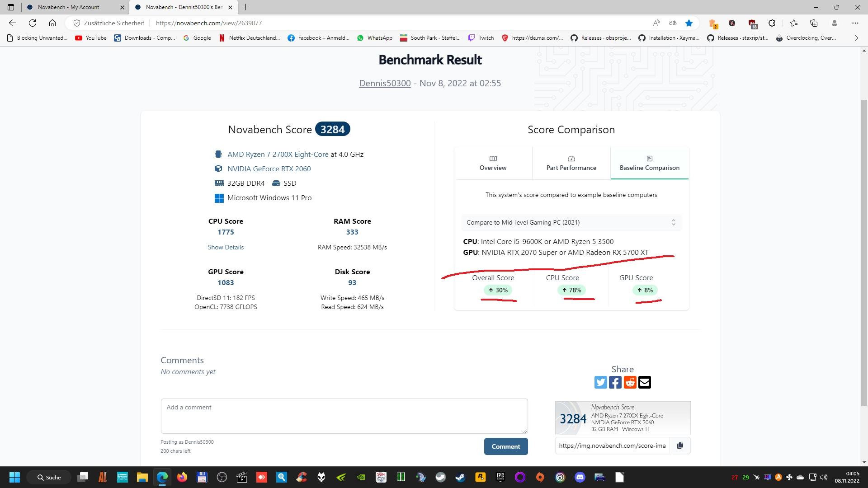
Task: Switch to Novabench My Account tab
Action: coord(69,7)
